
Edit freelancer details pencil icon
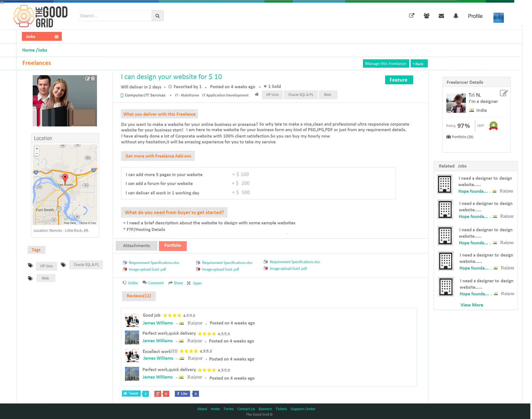click(504, 93)
